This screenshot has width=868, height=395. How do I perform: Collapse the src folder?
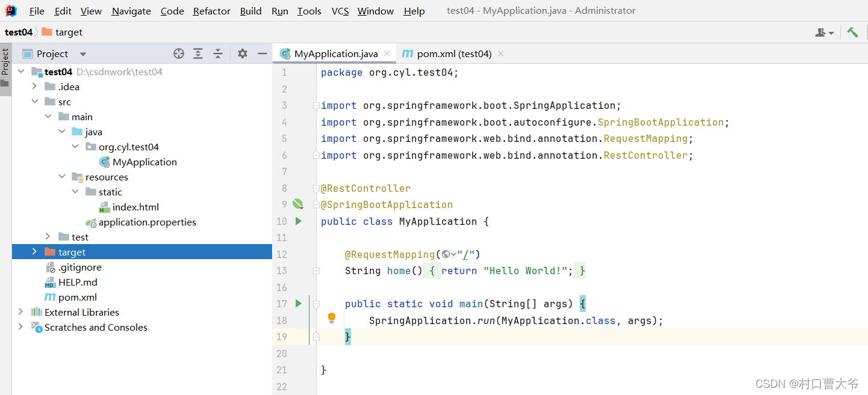[34, 101]
